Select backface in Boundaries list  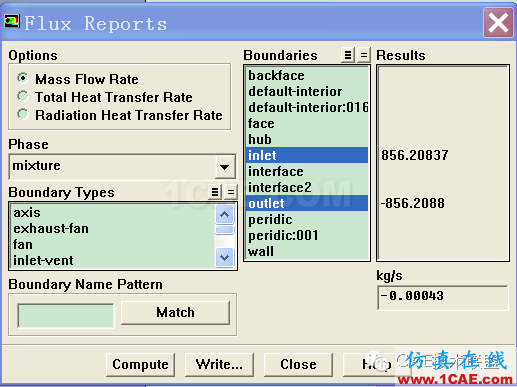tap(307, 75)
